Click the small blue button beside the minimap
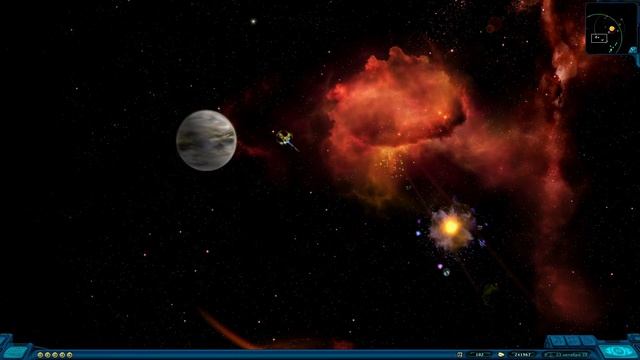Image resolution: width=640 pixels, height=360 pixels. tap(633, 50)
